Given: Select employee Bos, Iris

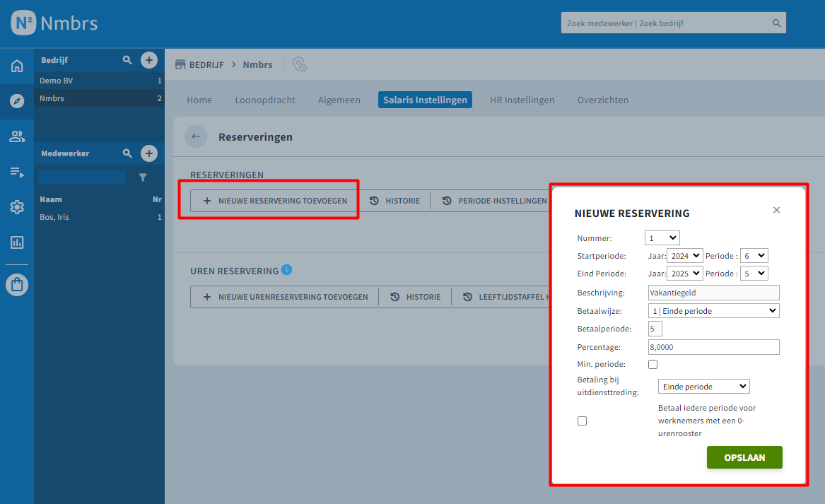Looking at the screenshot, I should coord(100,217).
